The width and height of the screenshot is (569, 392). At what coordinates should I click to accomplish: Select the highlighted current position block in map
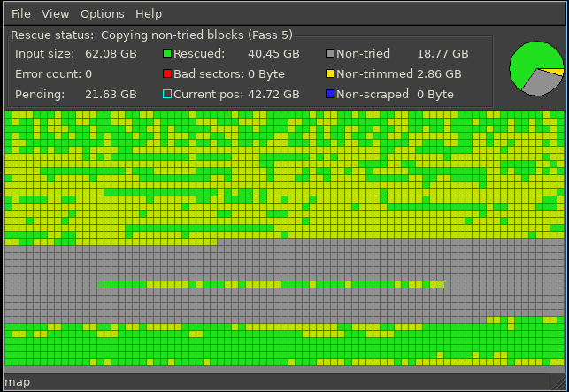click(440, 284)
